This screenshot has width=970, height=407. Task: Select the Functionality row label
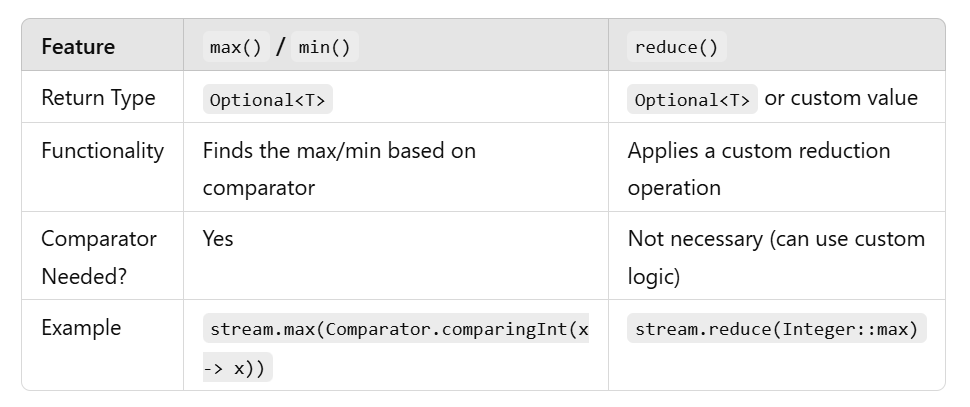[x=102, y=151]
